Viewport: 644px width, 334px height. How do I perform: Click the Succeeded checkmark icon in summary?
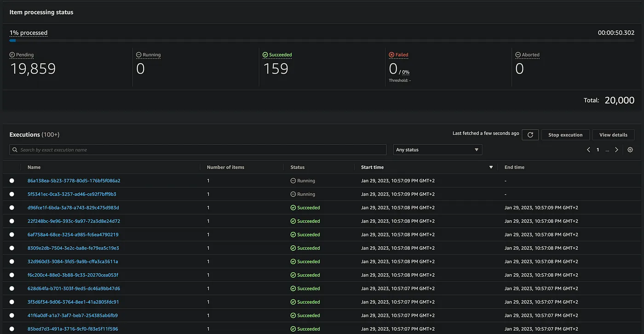pyautogui.click(x=265, y=55)
